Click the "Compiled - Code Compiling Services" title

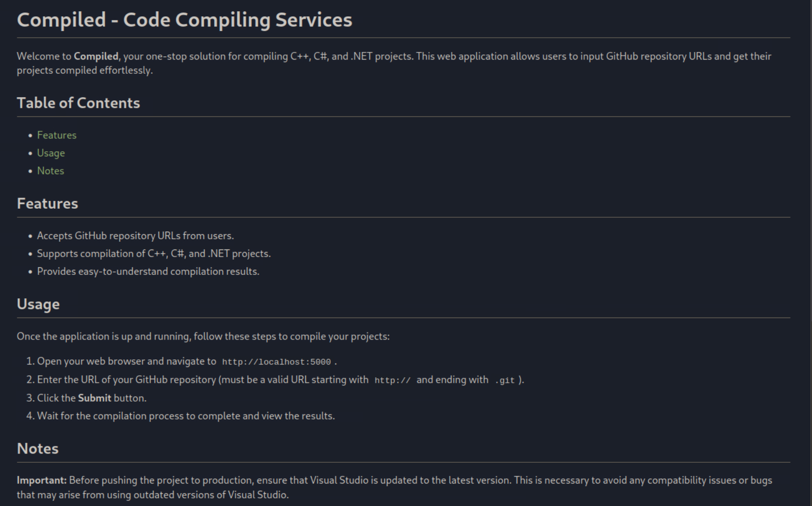[x=184, y=20]
